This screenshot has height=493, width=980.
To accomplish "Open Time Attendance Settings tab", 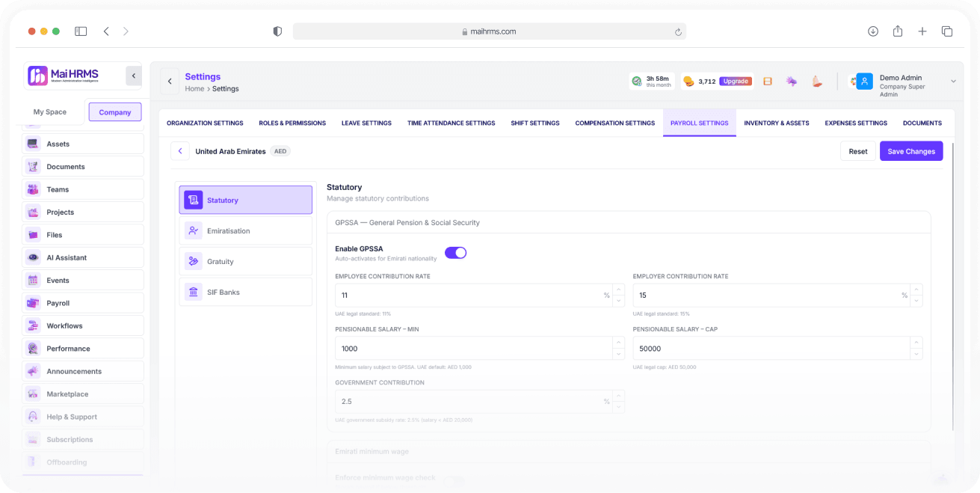I will coord(451,123).
